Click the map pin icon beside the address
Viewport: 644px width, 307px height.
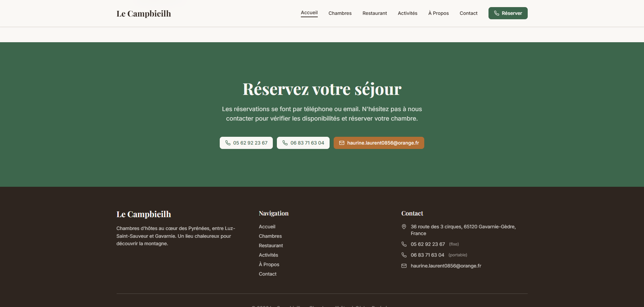(x=404, y=227)
